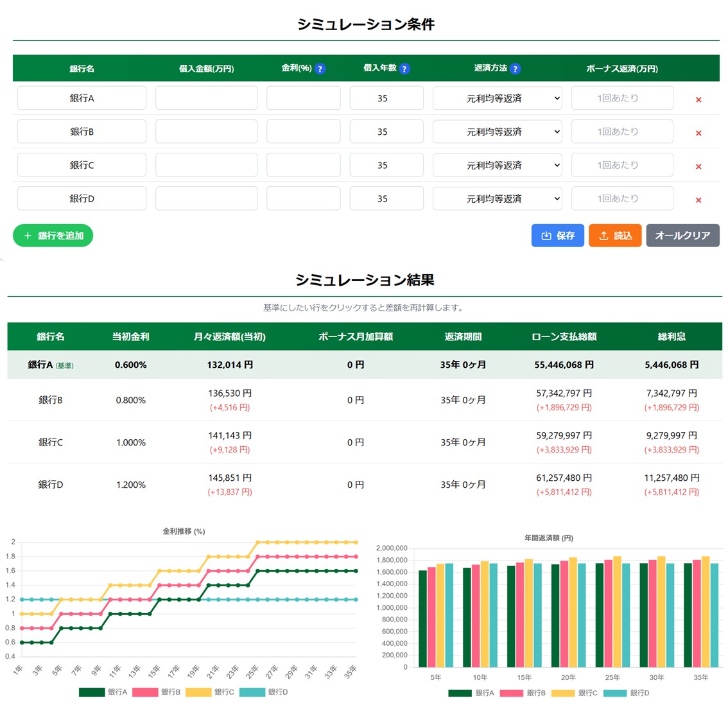The height and width of the screenshot is (728, 728).
Task: Click the 借入金額 input field for 銀行A
Action: pyautogui.click(x=206, y=98)
